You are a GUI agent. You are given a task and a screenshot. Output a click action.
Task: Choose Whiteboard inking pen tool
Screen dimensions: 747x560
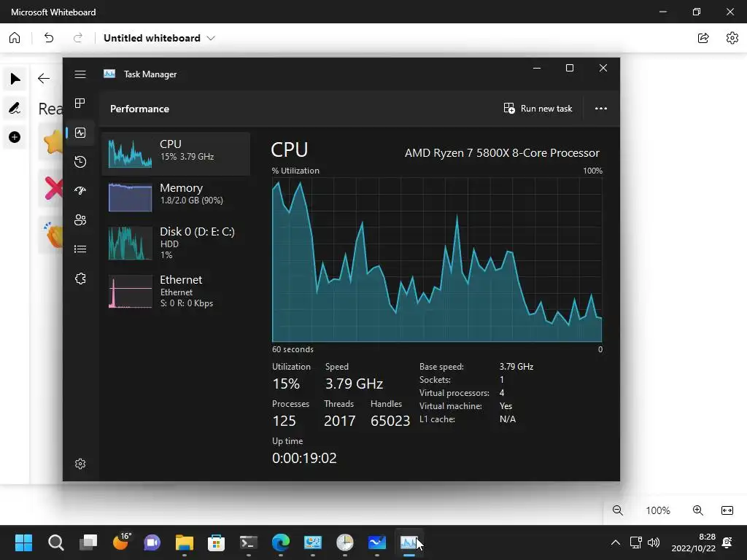(x=15, y=108)
